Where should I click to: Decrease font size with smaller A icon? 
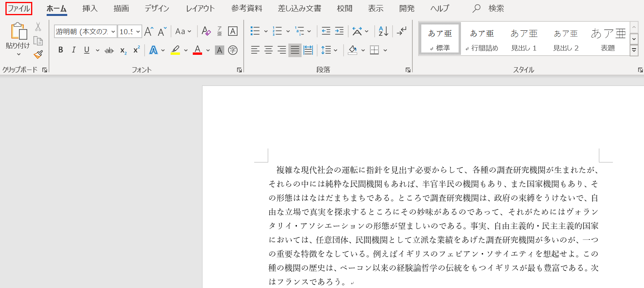pyautogui.click(x=162, y=31)
